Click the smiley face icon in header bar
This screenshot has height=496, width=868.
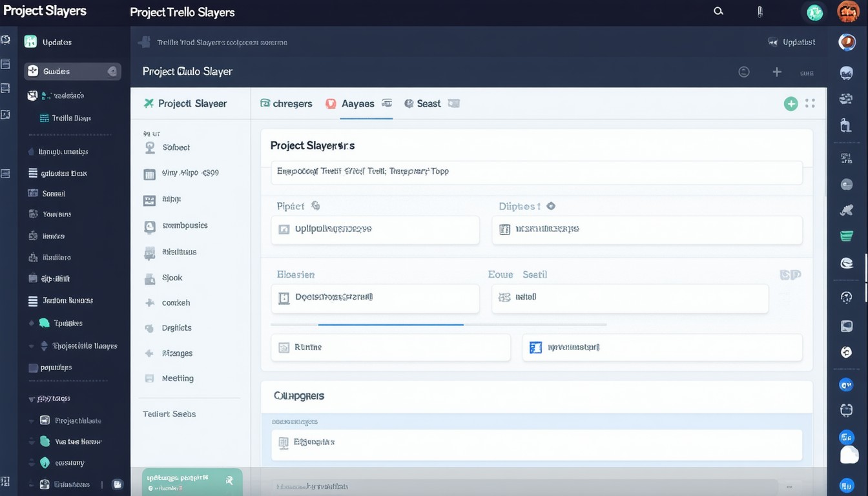click(744, 72)
